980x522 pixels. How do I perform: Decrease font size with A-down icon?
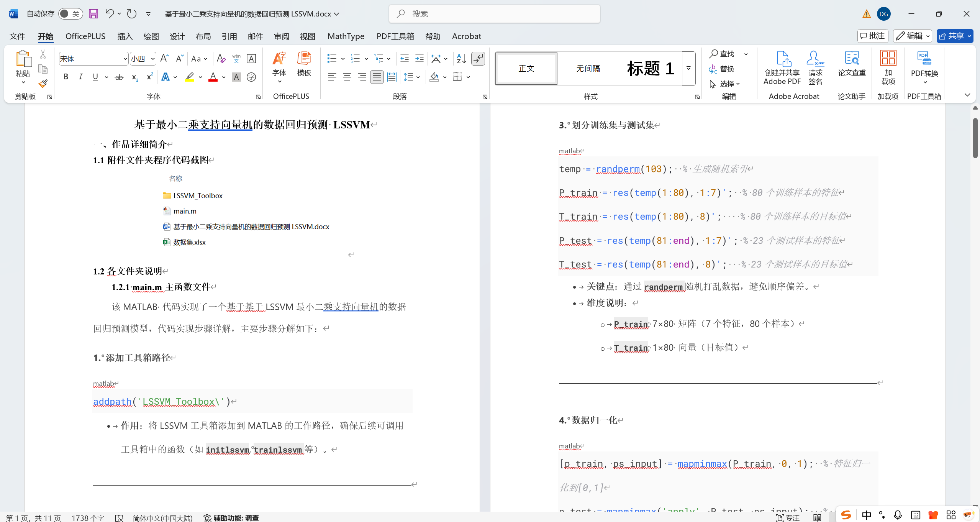point(179,59)
